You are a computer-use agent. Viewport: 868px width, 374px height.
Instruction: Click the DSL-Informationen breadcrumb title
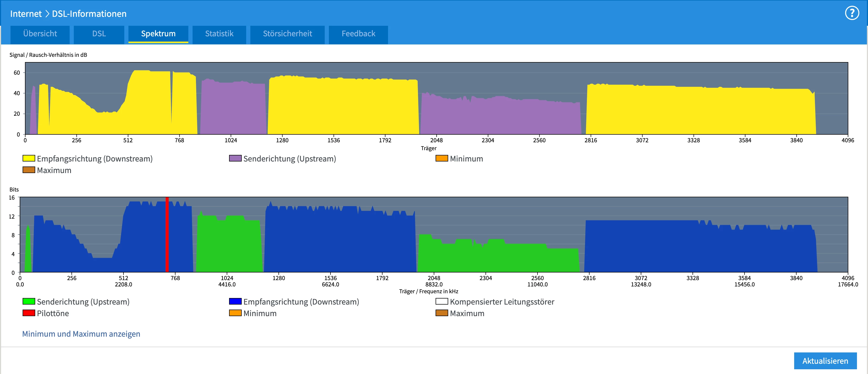coord(89,14)
